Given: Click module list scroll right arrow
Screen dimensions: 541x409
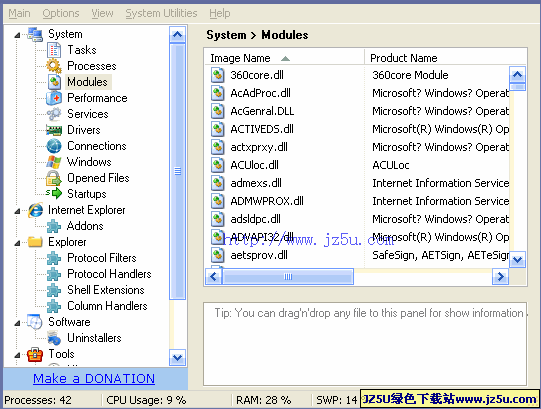Looking at the screenshot, I should [x=500, y=277].
